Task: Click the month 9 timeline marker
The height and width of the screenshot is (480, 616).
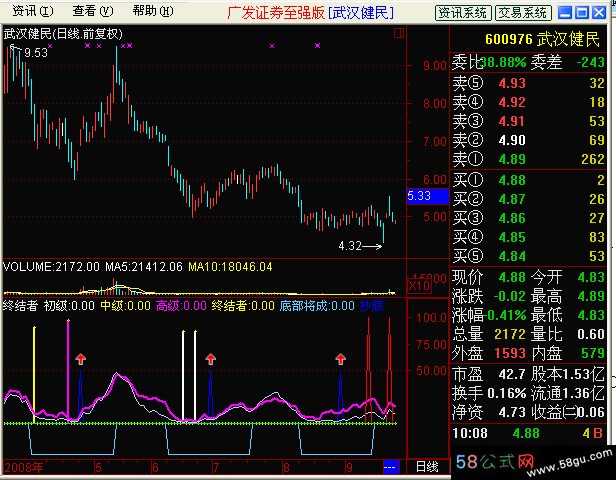Action: coord(349,467)
